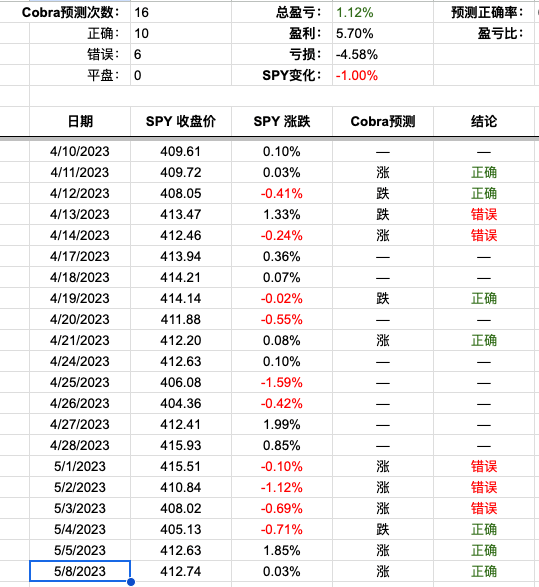This screenshot has height=587, width=539.
Task: Select the change value 1.33%
Action: pos(282,214)
